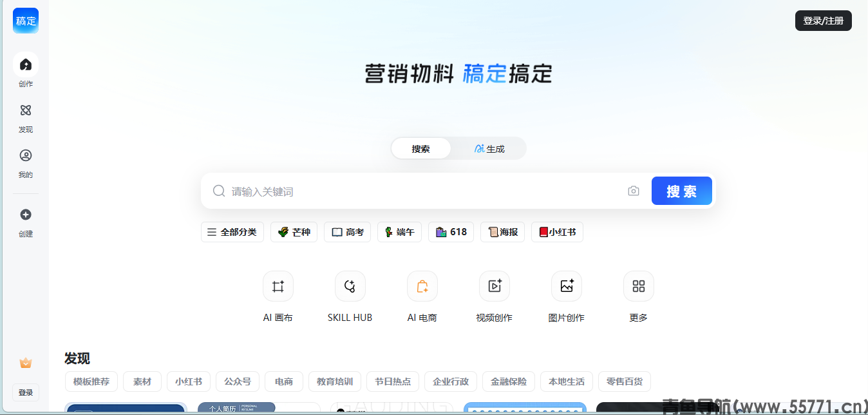868x415 pixels.
Task: Open the AI 电商 icon
Action: (x=422, y=286)
